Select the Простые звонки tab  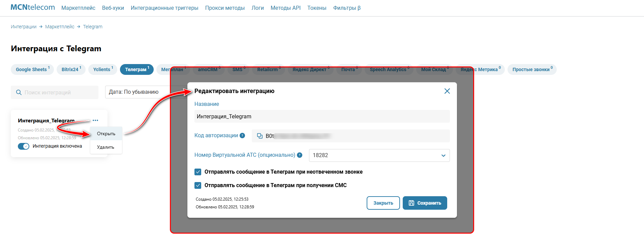(532, 69)
